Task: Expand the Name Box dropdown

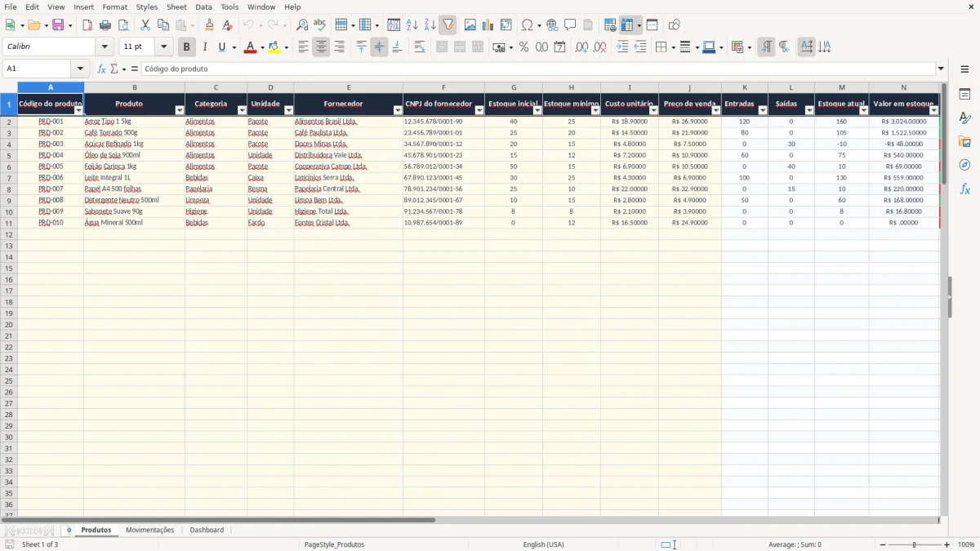Action: point(80,69)
